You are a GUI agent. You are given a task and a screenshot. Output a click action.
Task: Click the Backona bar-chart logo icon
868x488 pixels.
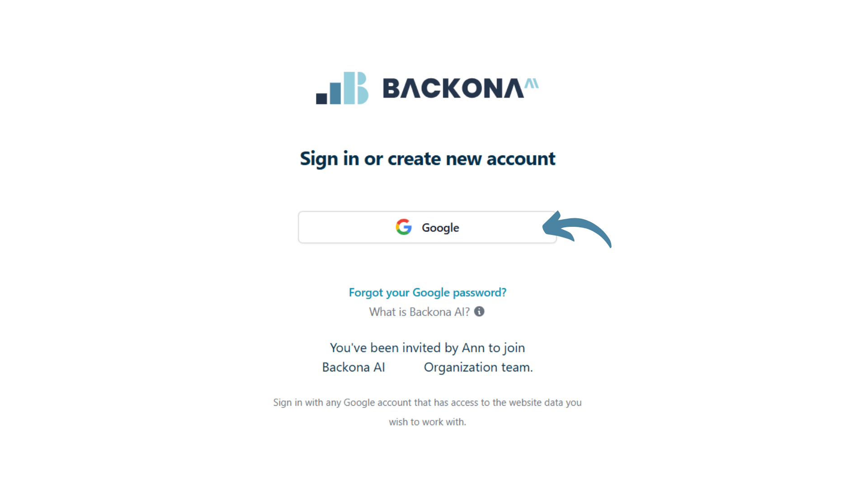(x=342, y=88)
